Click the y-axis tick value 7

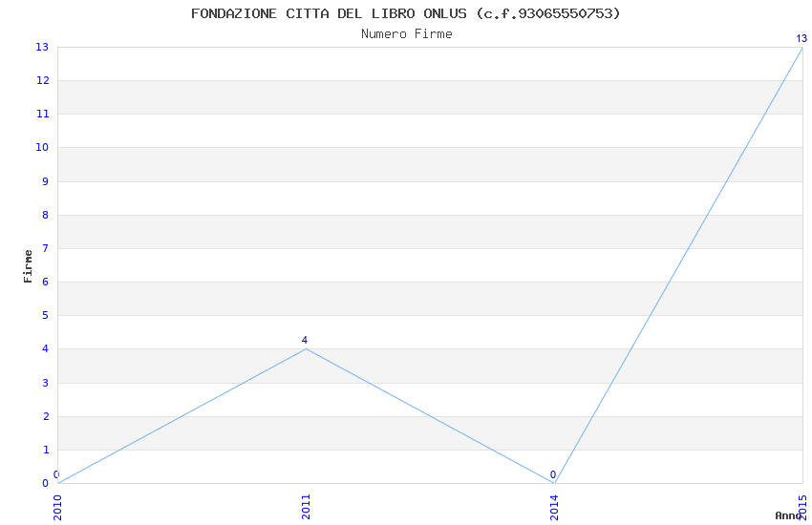point(46,248)
